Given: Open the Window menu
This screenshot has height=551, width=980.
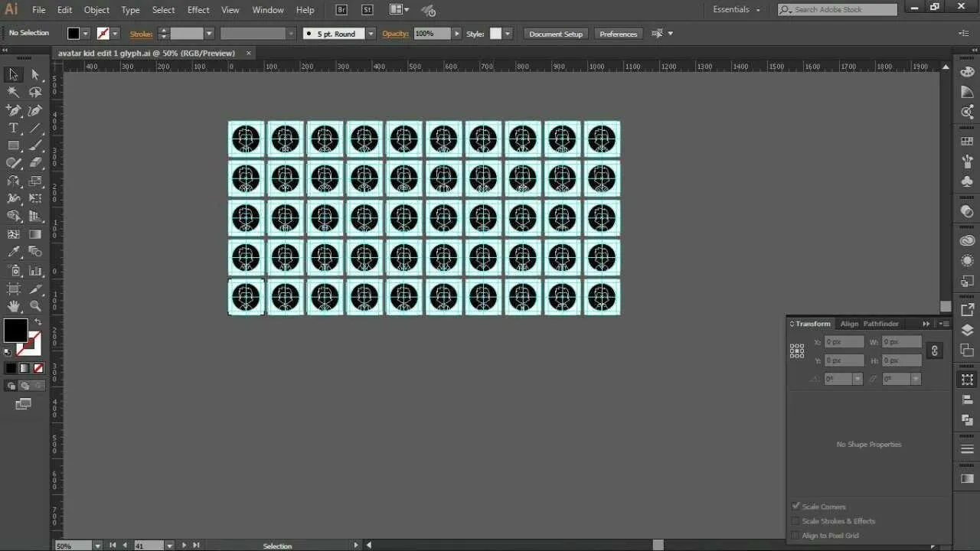Looking at the screenshot, I should point(268,10).
